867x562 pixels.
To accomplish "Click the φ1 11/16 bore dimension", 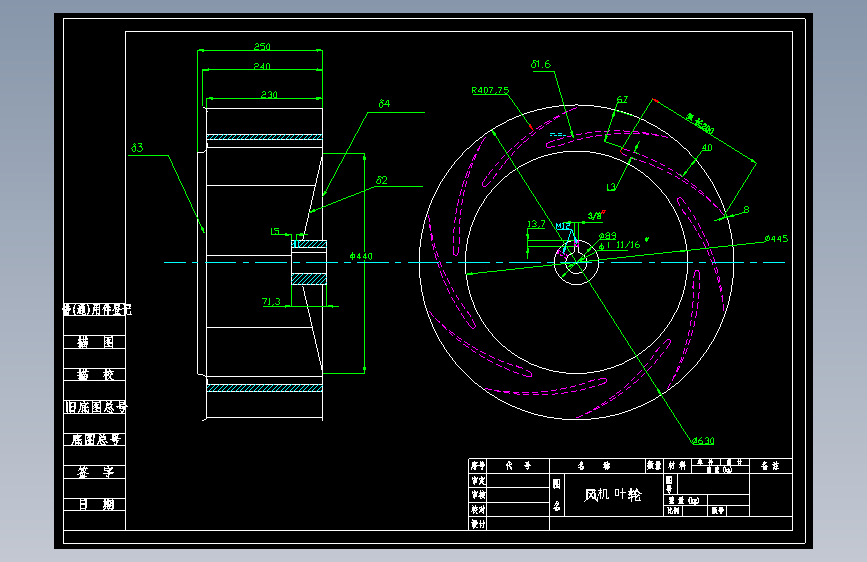I will (623, 244).
